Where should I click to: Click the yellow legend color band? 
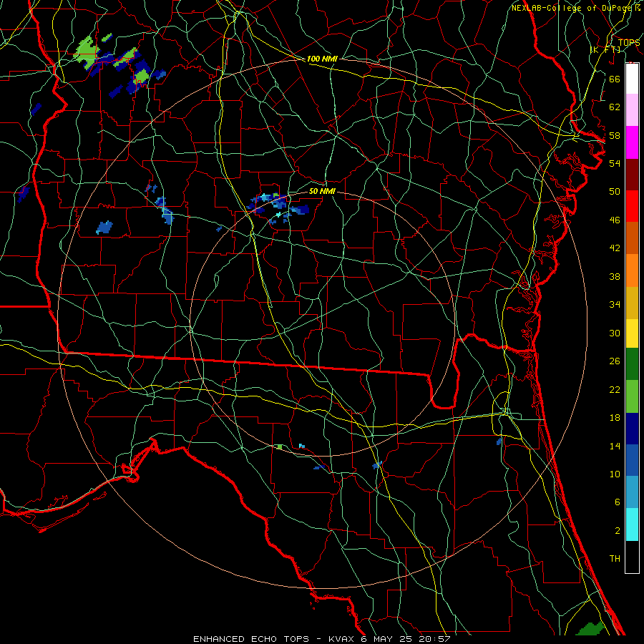pyautogui.click(x=632, y=333)
